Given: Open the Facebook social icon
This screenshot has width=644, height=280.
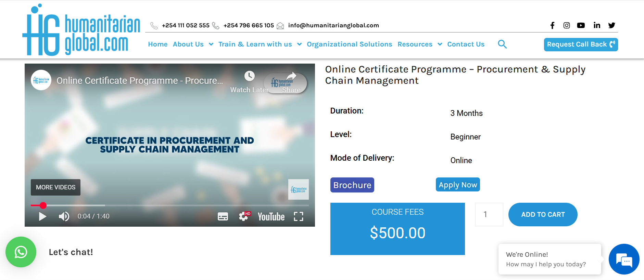Looking at the screenshot, I should [x=552, y=25].
